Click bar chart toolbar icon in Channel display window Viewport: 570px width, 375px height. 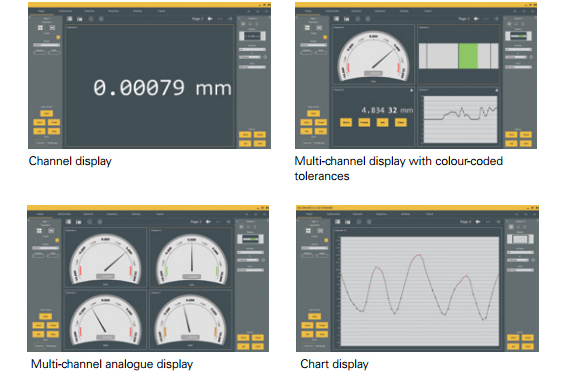click(80, 19)
